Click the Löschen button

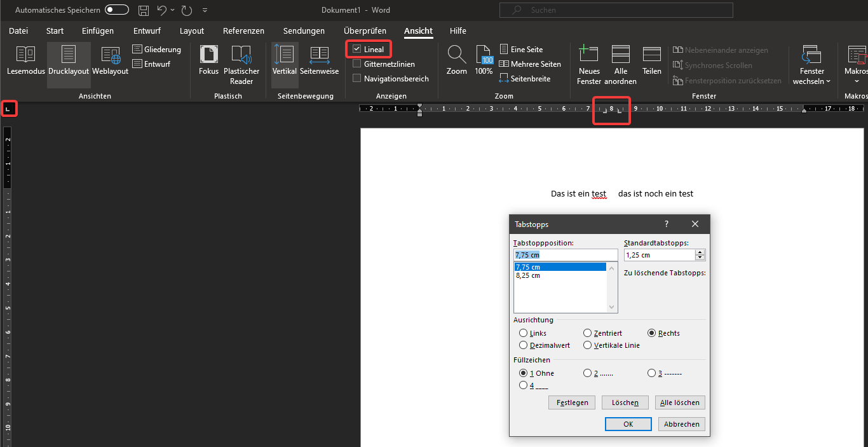pos(625,402)
